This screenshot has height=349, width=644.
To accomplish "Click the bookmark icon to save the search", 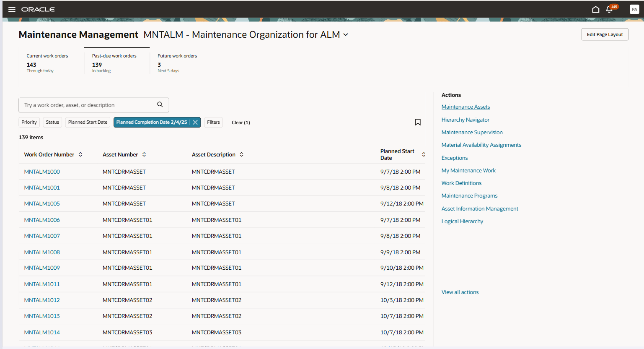I will click(x=418, y=122).
